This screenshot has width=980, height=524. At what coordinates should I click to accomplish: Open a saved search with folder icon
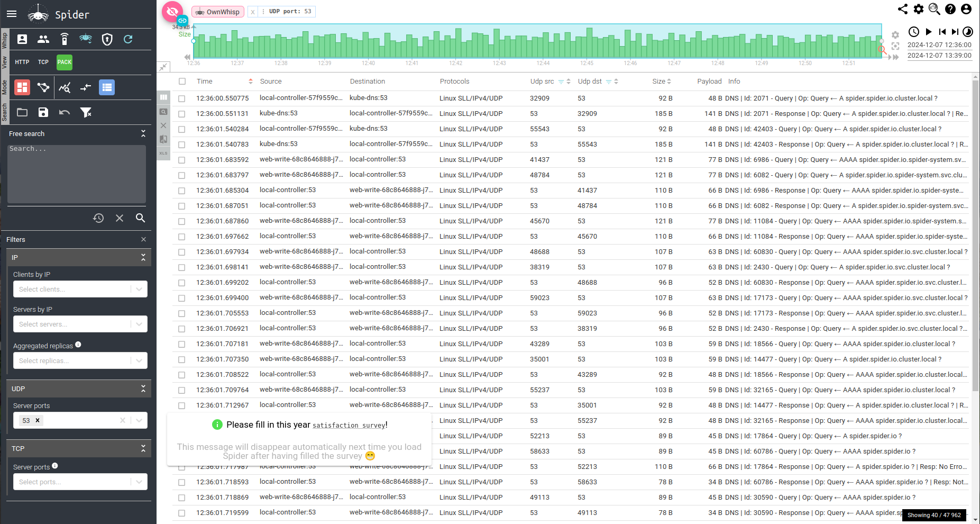[x=22, y=112]
